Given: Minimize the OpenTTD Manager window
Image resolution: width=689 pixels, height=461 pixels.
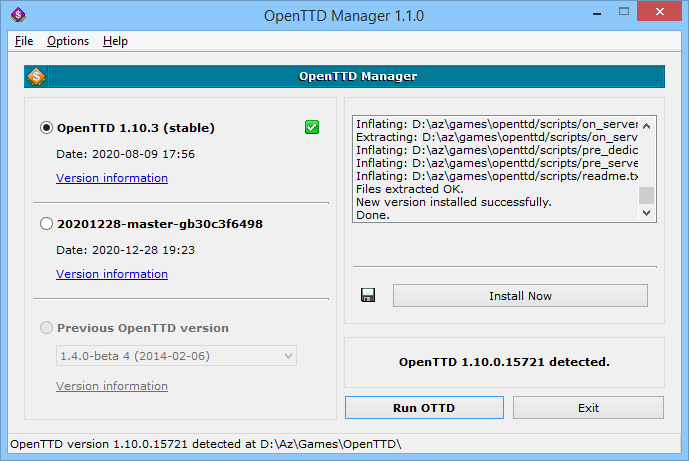Looking at the screenshot, I should tap(597, 12).
